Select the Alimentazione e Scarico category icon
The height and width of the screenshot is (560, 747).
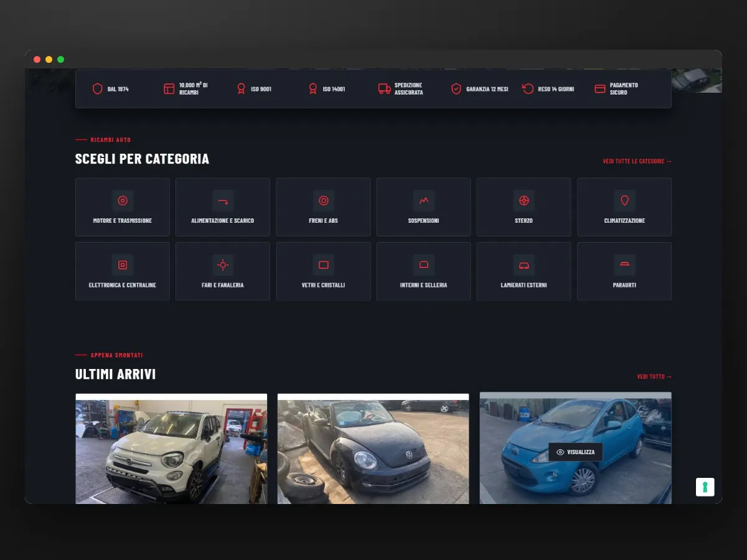223,200
